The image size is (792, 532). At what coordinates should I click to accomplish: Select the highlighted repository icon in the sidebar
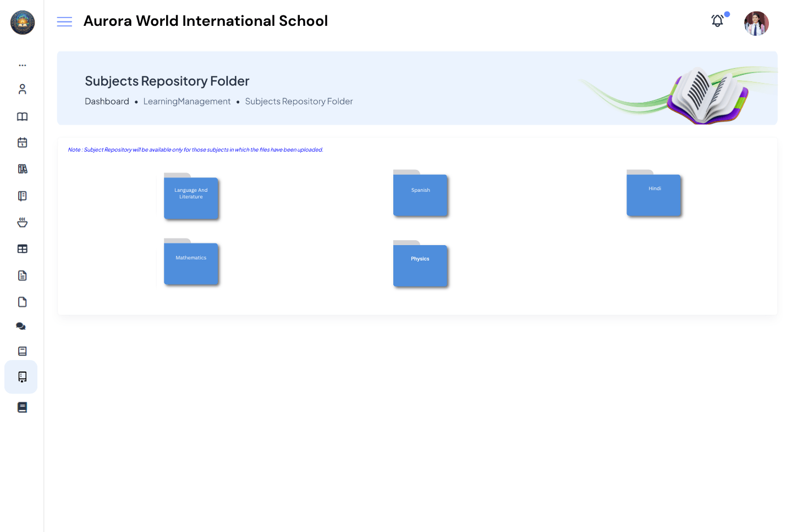(22, 377)
